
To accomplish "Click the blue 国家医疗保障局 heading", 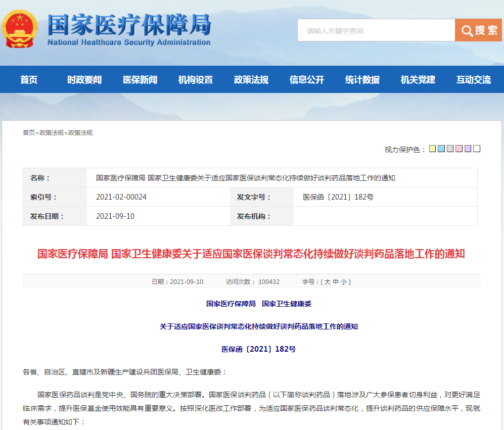I will coord(231,304).
